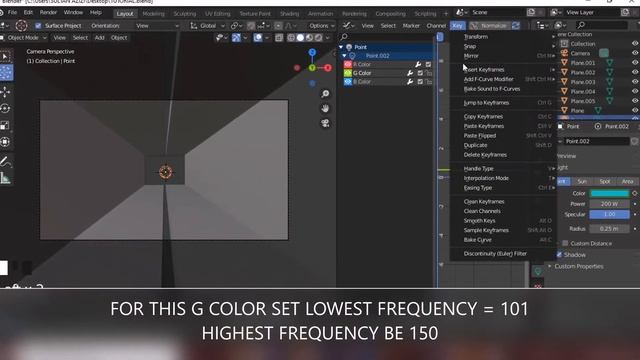Enable Custom Distance checkbox

coord(565,243)
